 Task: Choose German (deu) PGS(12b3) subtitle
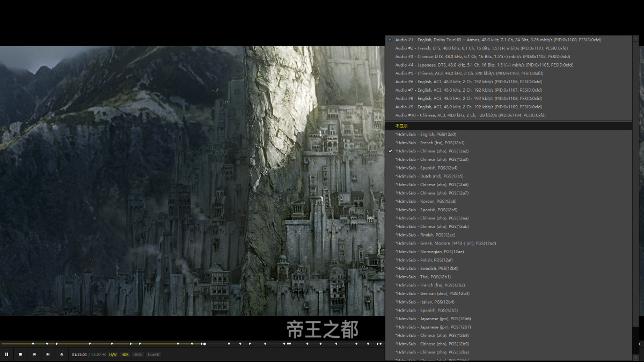click(432, 293)
